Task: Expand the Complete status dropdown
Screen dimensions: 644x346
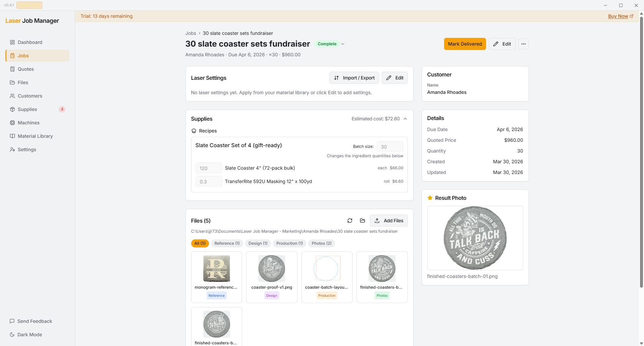Action: [x=343, y=44]
